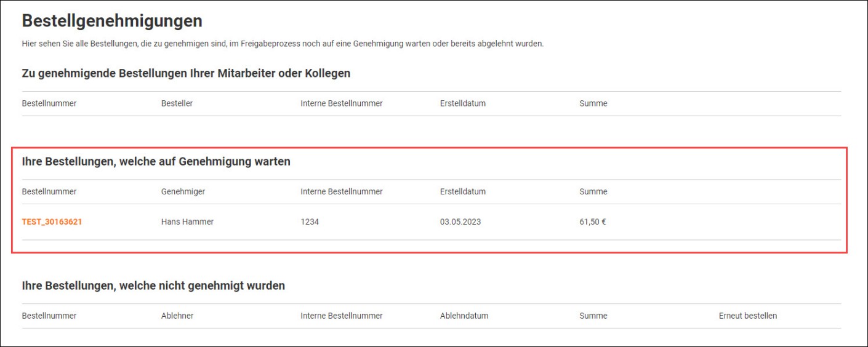The image size is (868, 347).
Task: Click the Bestellgenehmigungen page heading
Action: pos(112,21)
